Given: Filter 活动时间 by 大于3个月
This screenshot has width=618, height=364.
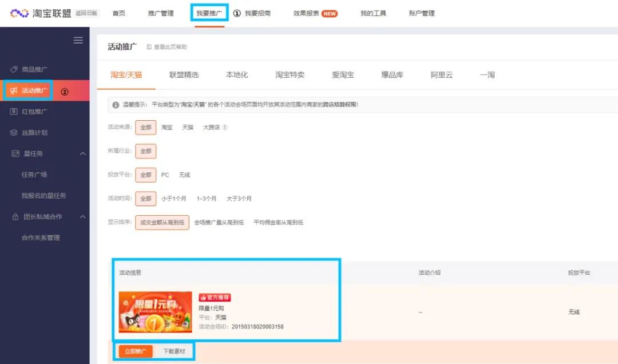Looking at the screenshot, I should (x=239, y=199).
